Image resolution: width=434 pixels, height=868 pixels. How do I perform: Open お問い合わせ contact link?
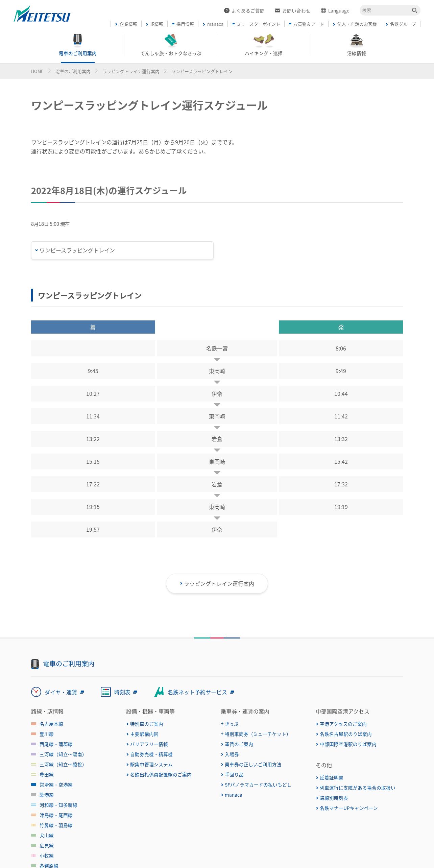[x=293, y=11]
